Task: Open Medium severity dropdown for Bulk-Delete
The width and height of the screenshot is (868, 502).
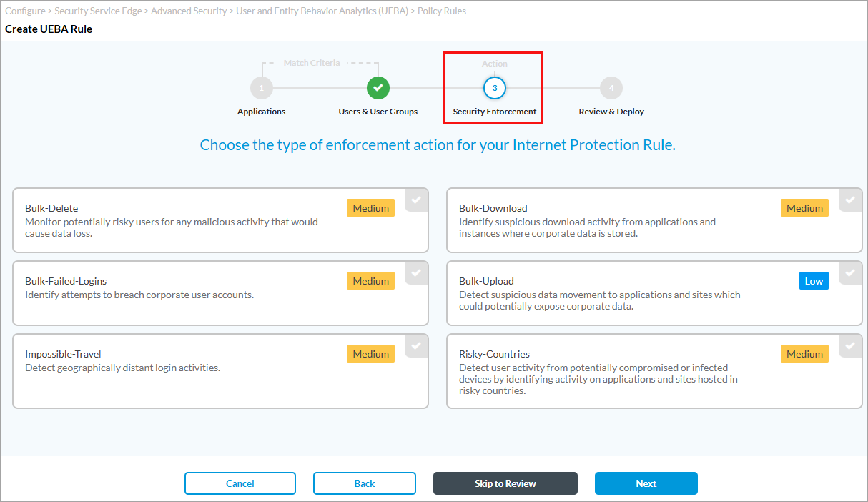Action: coord(370,208)
